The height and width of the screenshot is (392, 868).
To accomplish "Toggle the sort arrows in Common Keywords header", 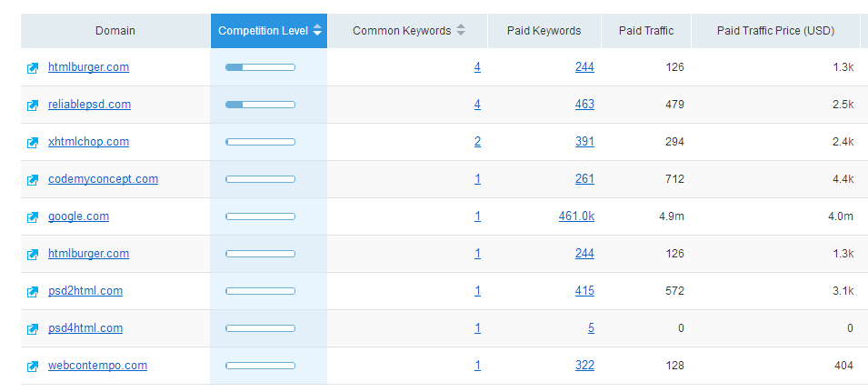I will click(461, 30).
